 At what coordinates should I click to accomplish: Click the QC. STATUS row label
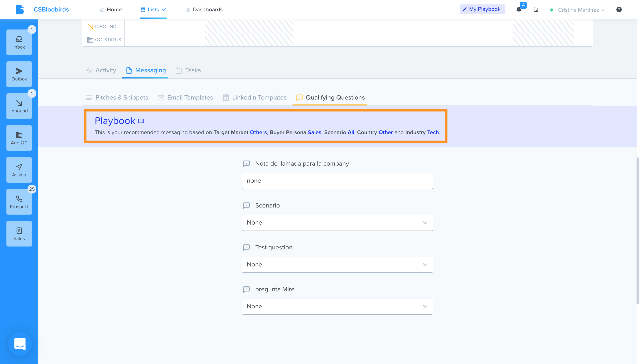tap(108, 40)
